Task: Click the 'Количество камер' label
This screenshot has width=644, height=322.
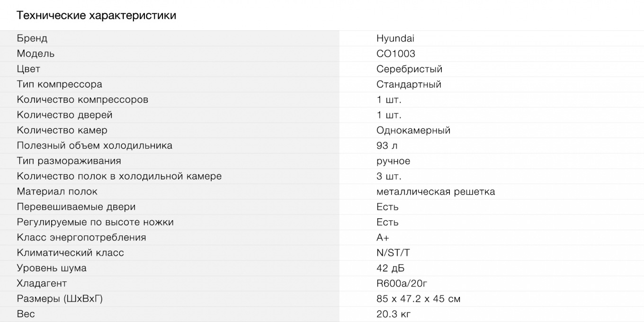Action: tap(62, 130)
